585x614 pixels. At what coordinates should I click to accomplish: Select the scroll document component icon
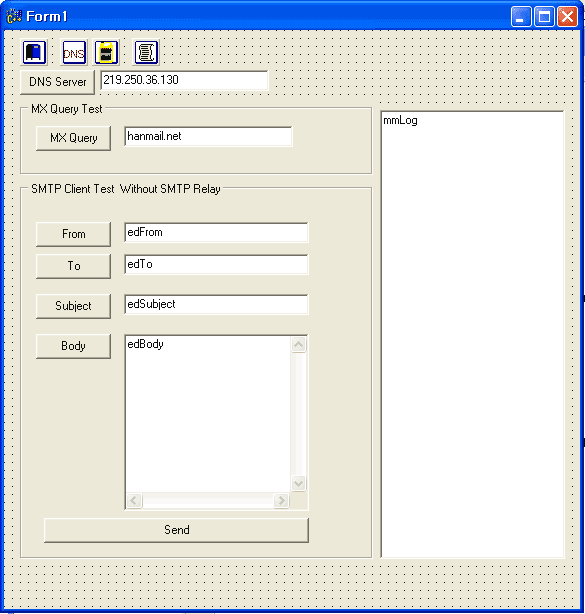point(146,52)
